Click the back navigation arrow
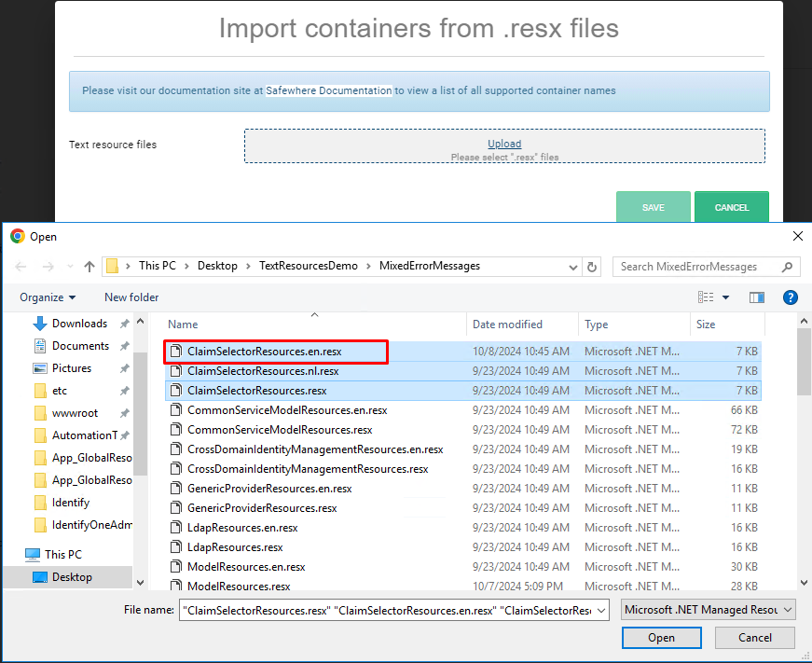The image size is (812, 663). [x=21, y=266]
